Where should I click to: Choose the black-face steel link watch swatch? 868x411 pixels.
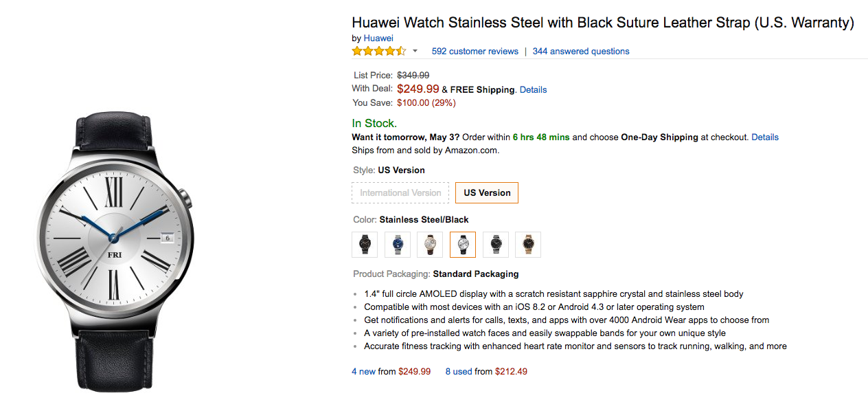(496, 244)
